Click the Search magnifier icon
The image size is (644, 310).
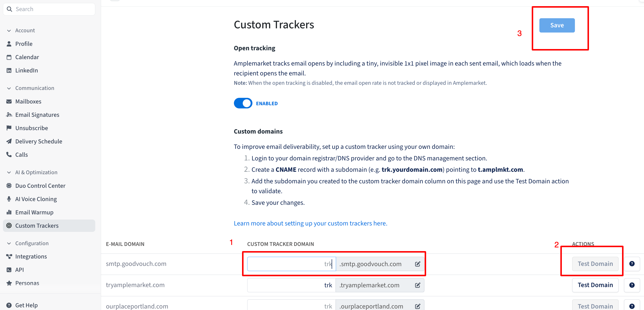pyautogui.click(x=10, y=9)
